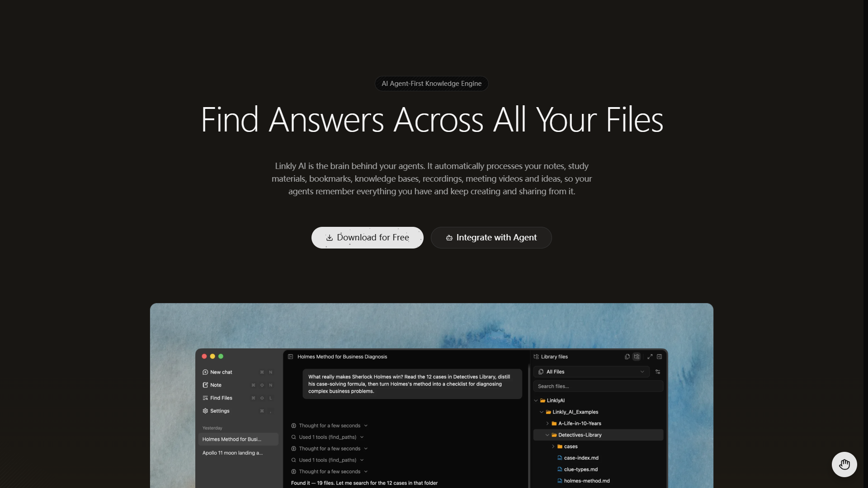Expand the A-Life-in-10-Years folder
Image resolution: width=868 pixels, height=488 pixels.
tap(547, 424)
